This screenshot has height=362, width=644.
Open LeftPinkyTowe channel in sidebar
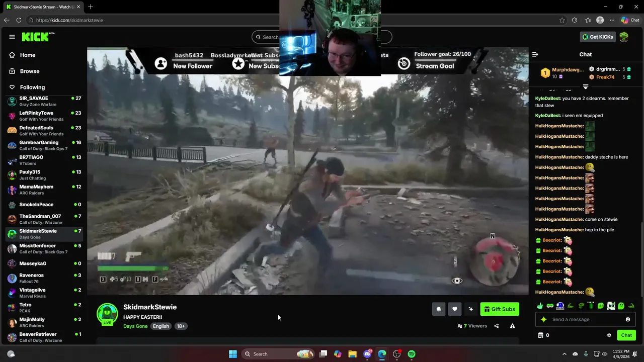(x=44, y=116)
